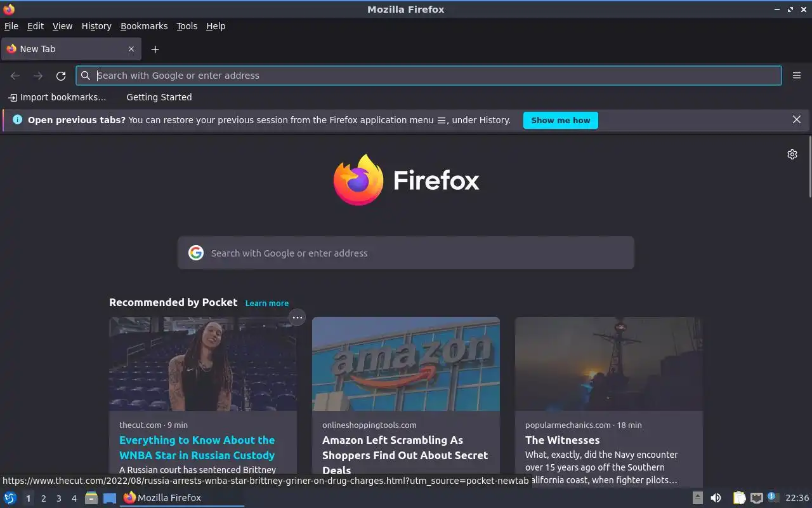
Task: Open the Tools menu
Action: coord(187,26)
